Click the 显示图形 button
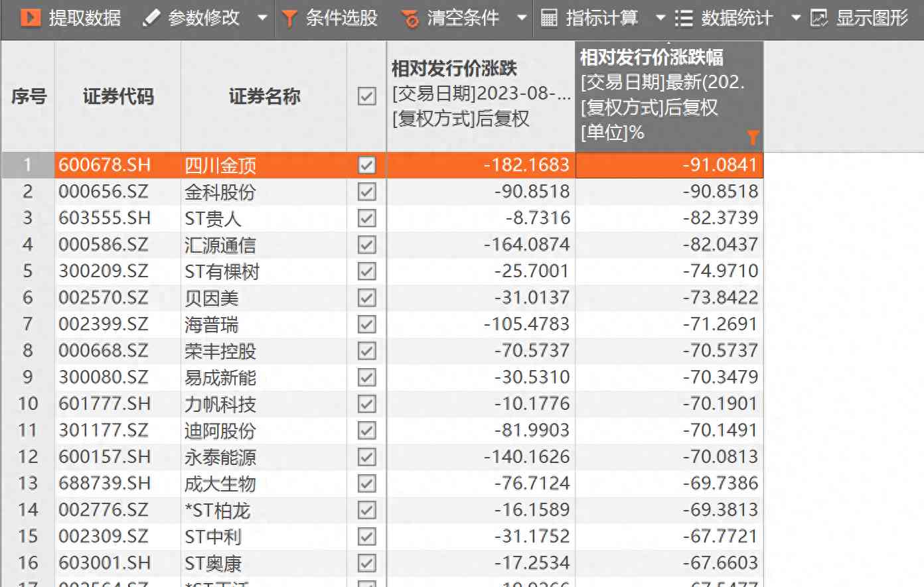 tap(860, 18)
